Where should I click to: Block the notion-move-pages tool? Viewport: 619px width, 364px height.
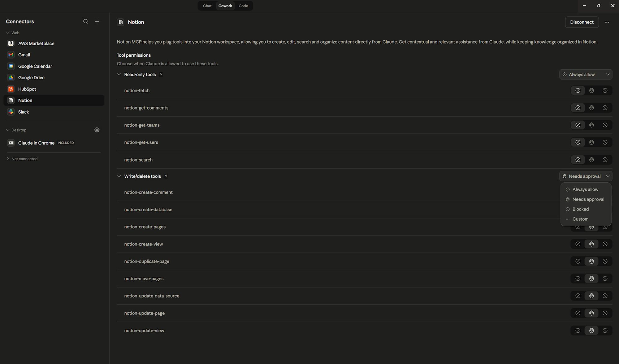click(605, 279)
